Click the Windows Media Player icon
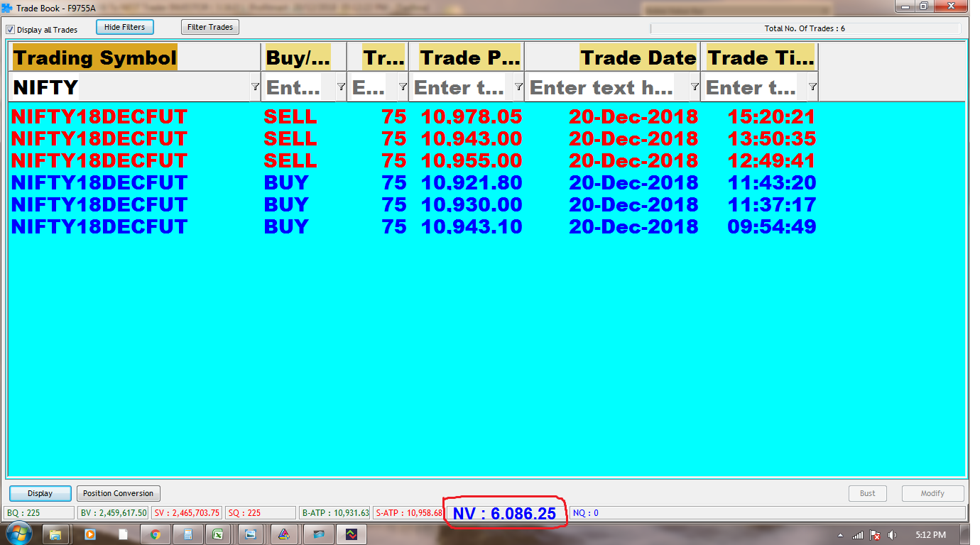980x545 pixels. tap(90, 534)
